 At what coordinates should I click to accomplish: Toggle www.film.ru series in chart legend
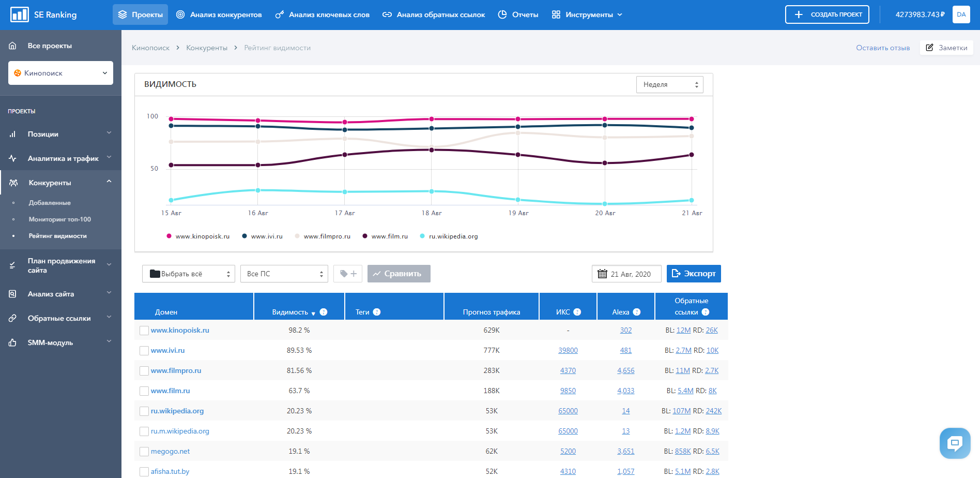[385, 236]
